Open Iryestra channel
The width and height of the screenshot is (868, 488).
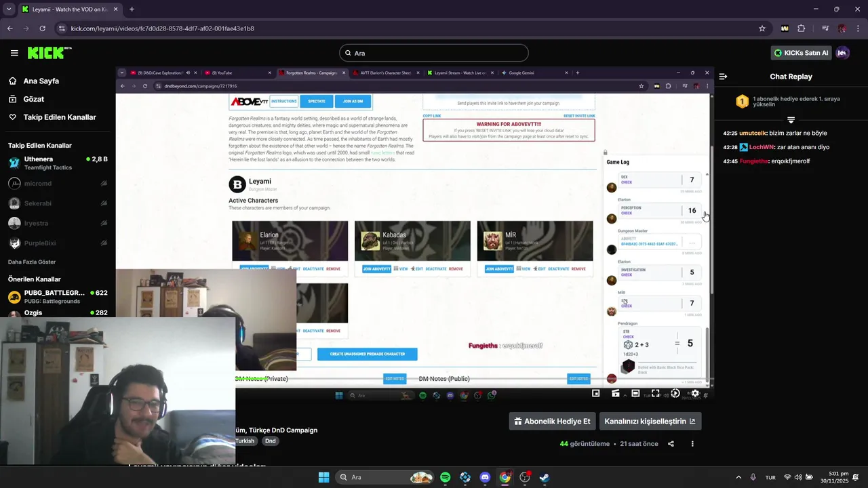(x=58, y=223)
